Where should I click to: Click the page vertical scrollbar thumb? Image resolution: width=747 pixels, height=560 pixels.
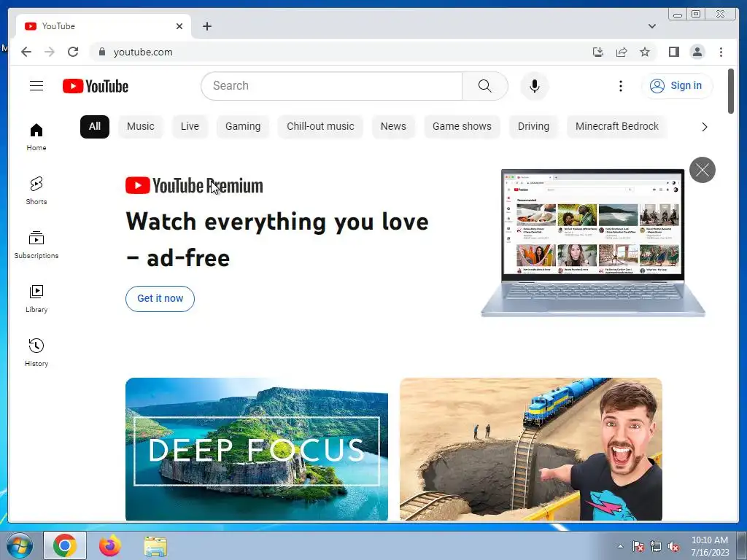click(731, 91)
